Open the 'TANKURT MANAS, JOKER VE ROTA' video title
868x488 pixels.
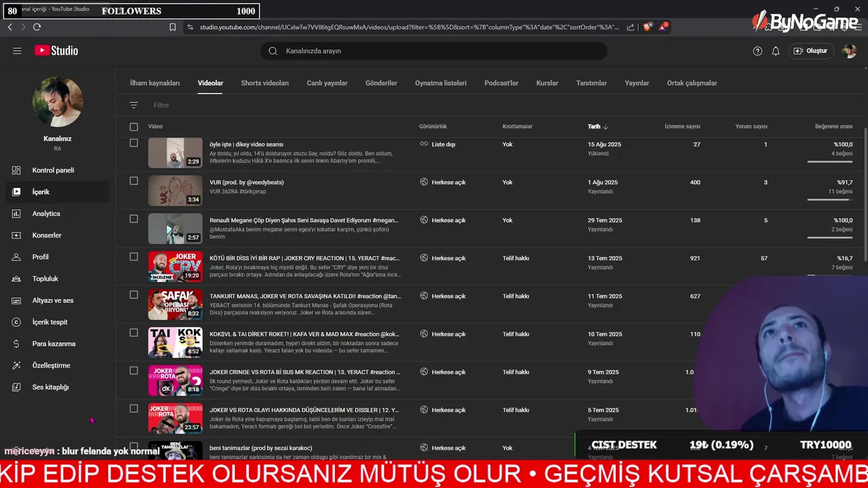[305, 296]
